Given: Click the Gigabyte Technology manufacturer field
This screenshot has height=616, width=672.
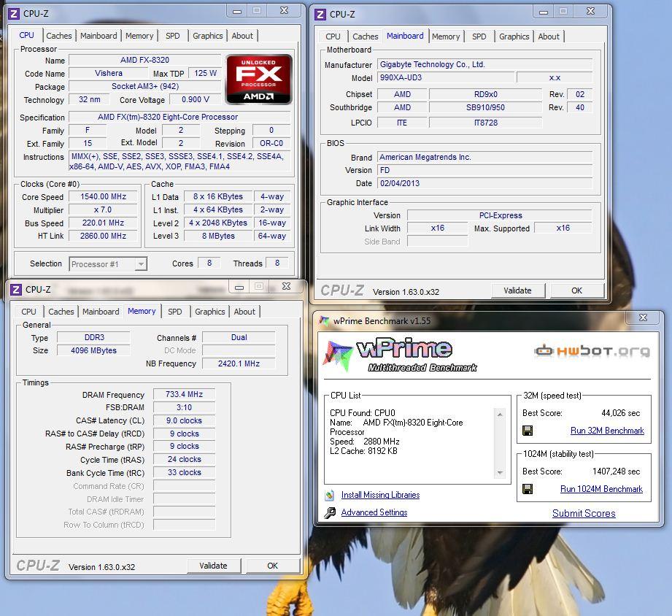Looking at the screenshot, I should (484, 65).
